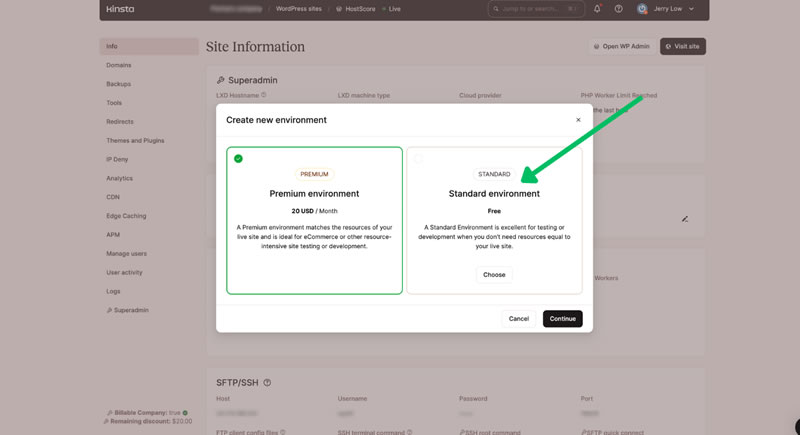Screen dimensions: 800x435
Task: Click the Superadmin heading key icon
Action: click(x=220, y=80)
